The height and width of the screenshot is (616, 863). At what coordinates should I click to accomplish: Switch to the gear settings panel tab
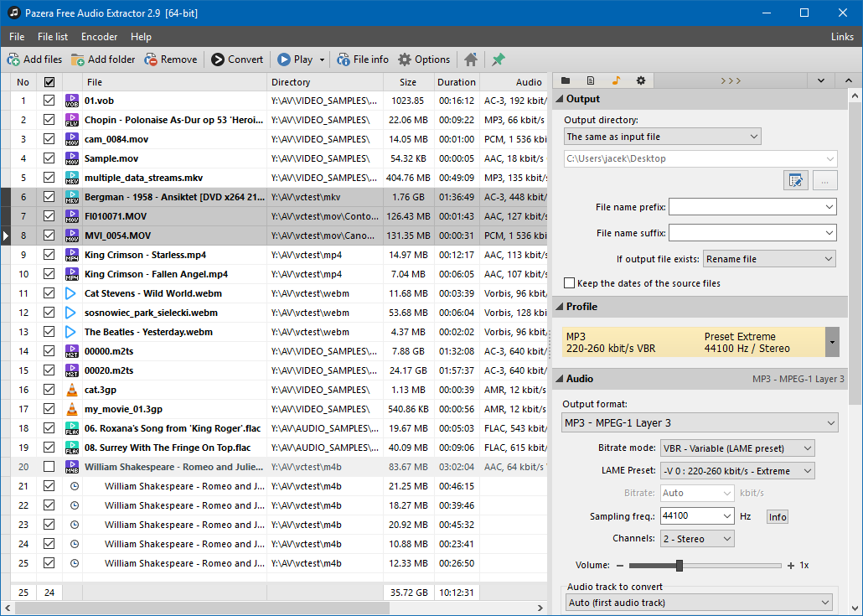coord(641,81)
